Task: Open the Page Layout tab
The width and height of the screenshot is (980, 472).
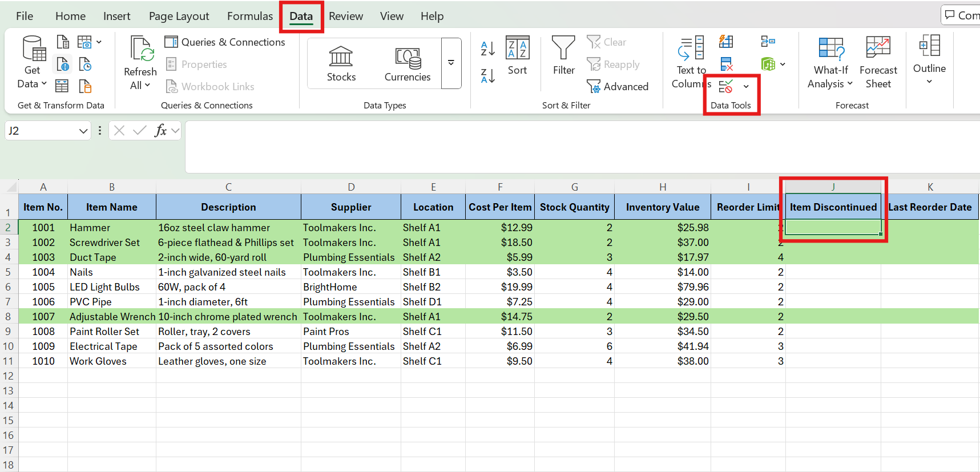Action: point(179,16)
